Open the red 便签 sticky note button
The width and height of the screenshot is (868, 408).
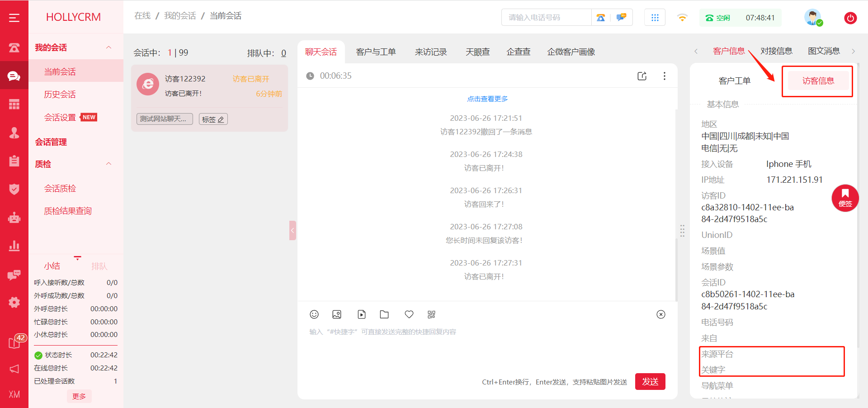(845, 198)
